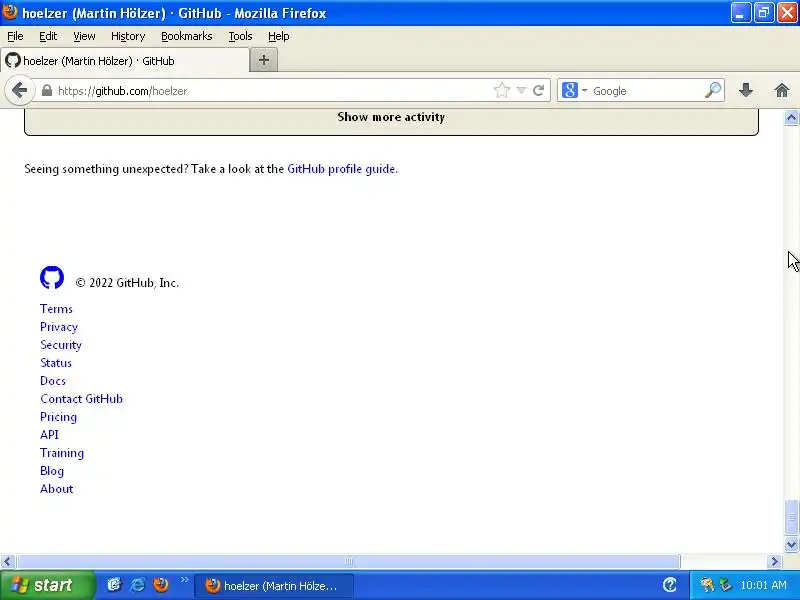Click horizontal scrollbar right arrow
Screen dimensions: 800x600
774,562
